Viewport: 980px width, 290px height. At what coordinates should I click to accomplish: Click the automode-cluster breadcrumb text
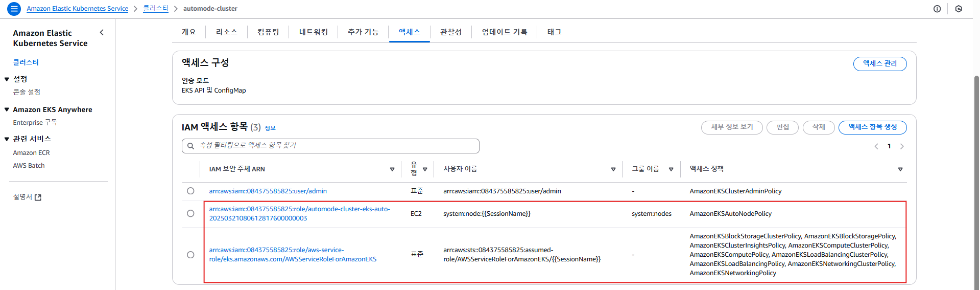[210, 9]
